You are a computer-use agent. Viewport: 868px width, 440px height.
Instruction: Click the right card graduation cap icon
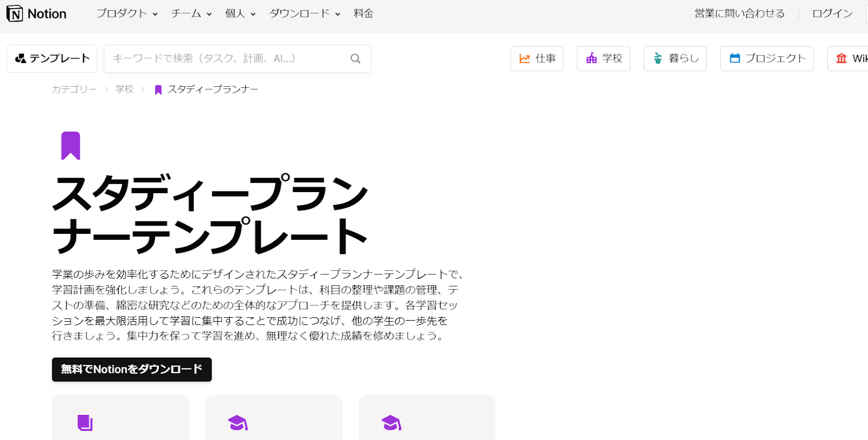[x=391, y=423]
